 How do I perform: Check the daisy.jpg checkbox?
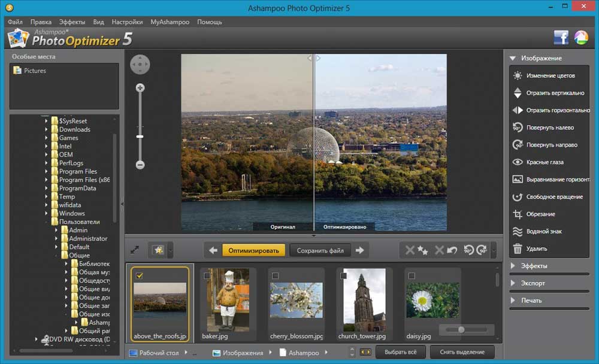click(x=412, y=276)
